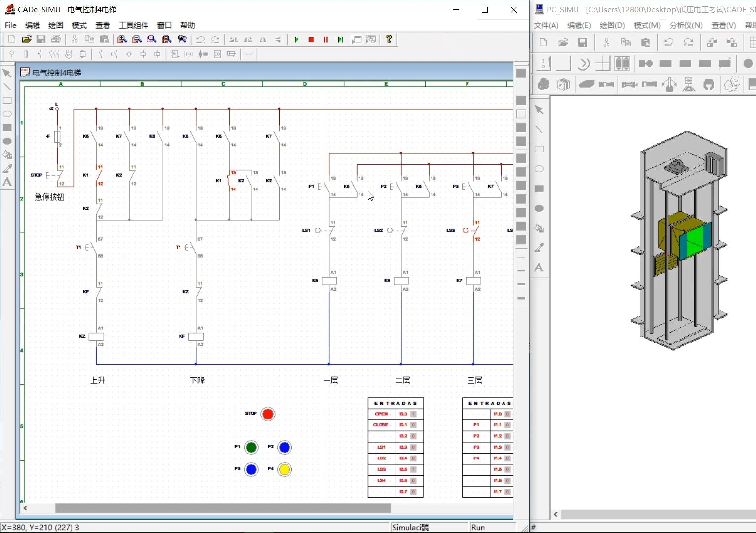Image resolution: width=756 pixels, height=533 pixels.
Task: Click the Redo icon in CADe_SIMU
Action: click(x=215, y=39)
